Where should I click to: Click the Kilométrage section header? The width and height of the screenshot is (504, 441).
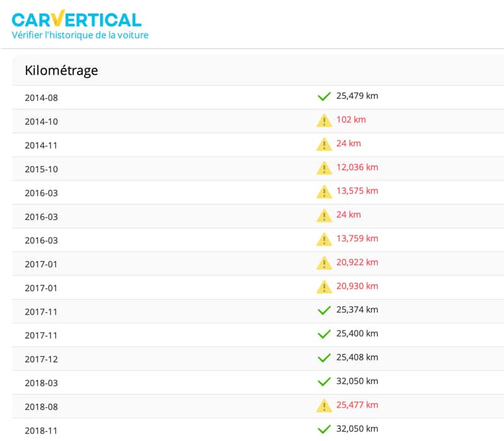[61, 70]
